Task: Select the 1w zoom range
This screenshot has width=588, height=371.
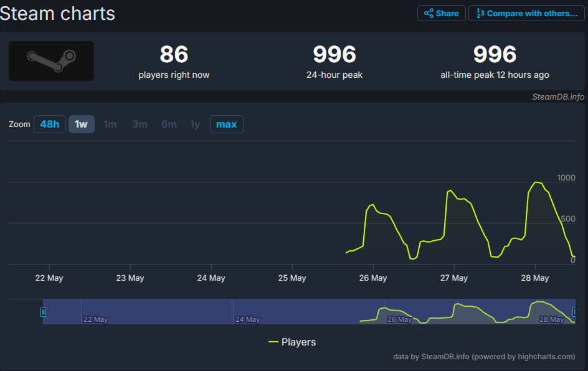Action: point(82,124)
